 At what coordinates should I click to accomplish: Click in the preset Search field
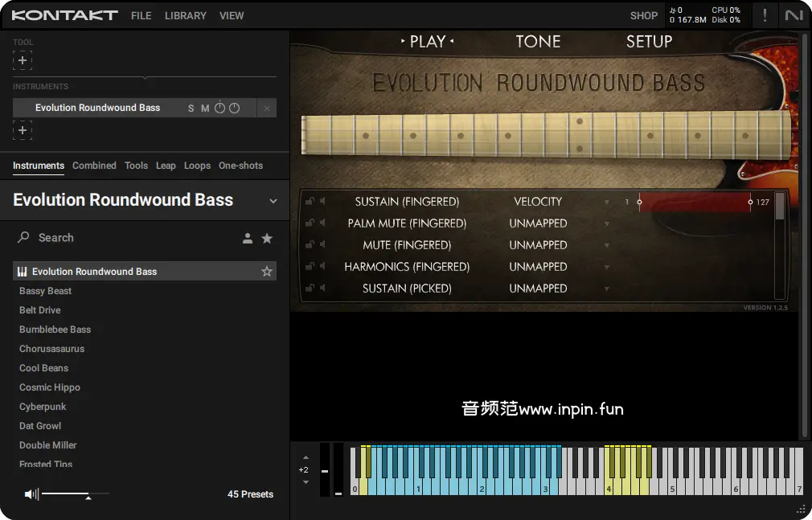point(121,238)
